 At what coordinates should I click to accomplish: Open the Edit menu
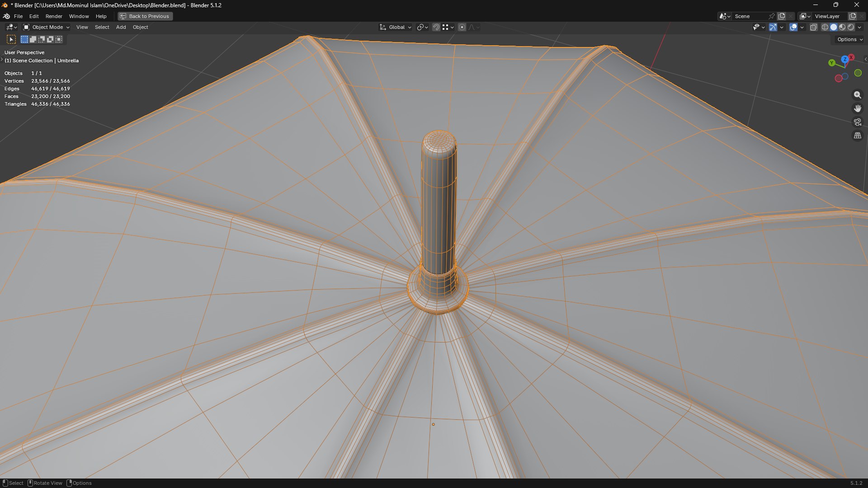(34, 16)
